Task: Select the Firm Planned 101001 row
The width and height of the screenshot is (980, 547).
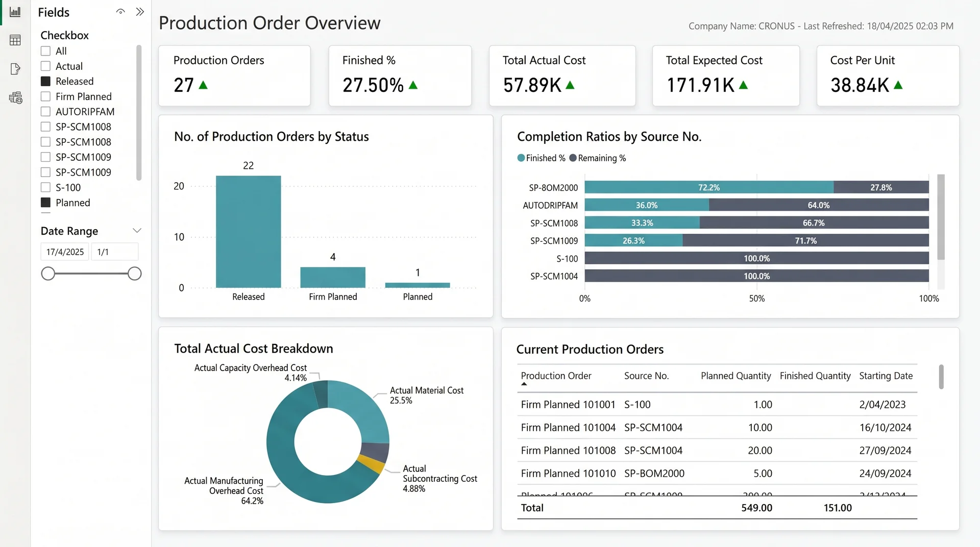Action: 717,405
